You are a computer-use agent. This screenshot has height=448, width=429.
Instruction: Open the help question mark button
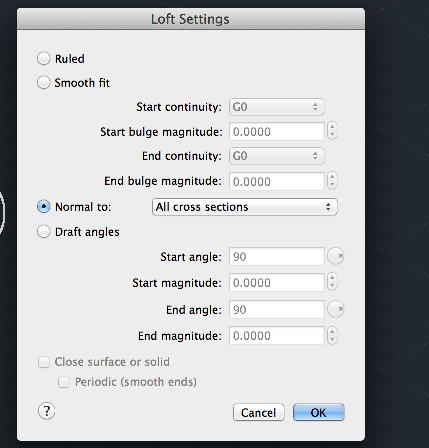point(46,411)
